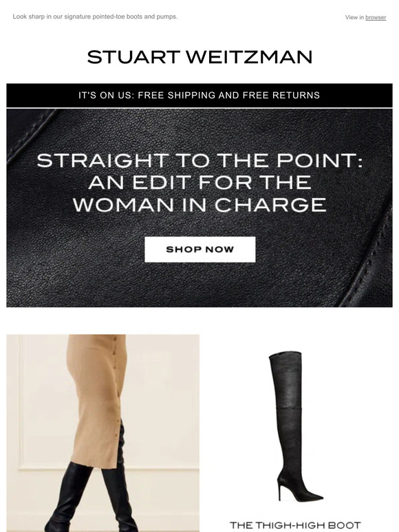
Task: Click the pointed toe of the product boot
Action: 314,498
